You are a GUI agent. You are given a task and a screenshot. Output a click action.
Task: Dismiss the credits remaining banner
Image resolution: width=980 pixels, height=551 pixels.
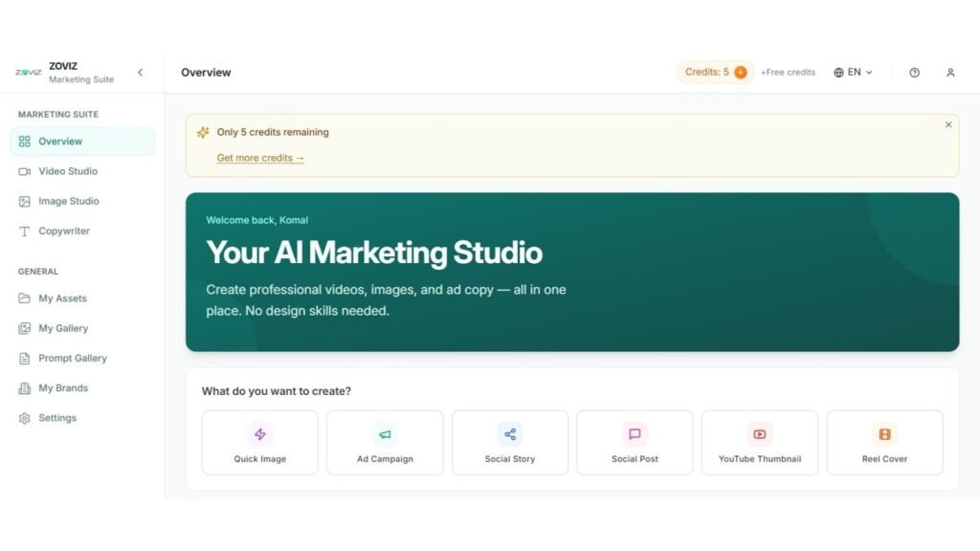coord(948,125)
